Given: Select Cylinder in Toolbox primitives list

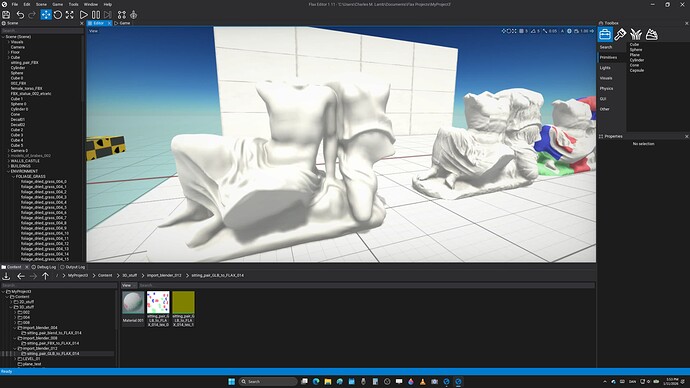Looking at the screenshot, I should click(636, 60).
